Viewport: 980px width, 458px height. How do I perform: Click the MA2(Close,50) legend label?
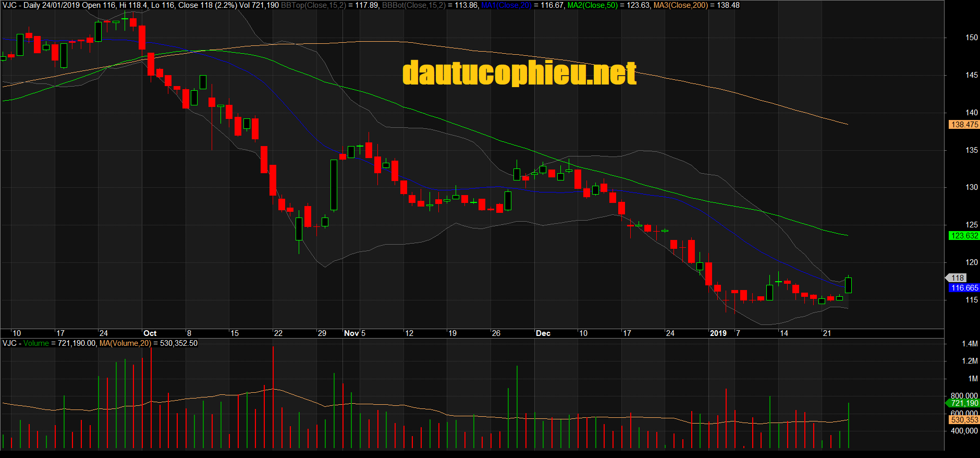pyautogui.click(x=593, y=5)
